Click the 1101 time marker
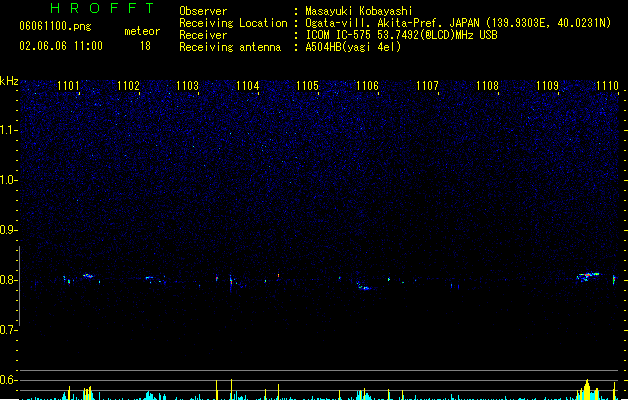The height and width of the screenshot is (400, 629). coord(68,86)
